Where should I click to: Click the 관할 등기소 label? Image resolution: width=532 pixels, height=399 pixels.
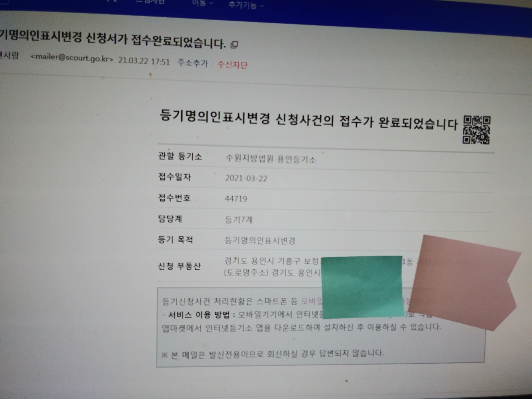click(180, 156)
